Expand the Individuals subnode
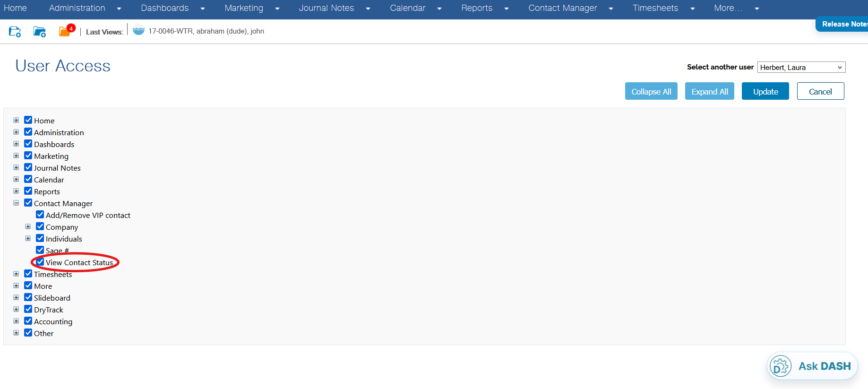 tap(28, 238)
